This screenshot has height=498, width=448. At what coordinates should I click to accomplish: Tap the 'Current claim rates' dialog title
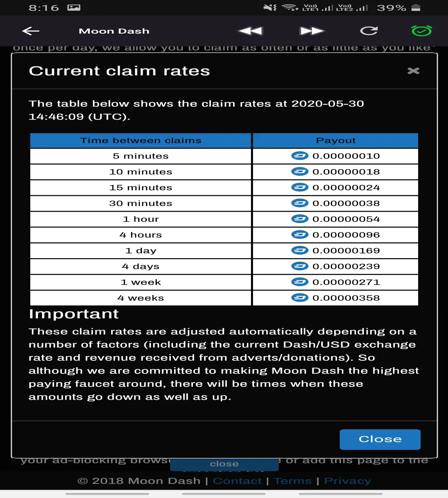click(119, 71)
